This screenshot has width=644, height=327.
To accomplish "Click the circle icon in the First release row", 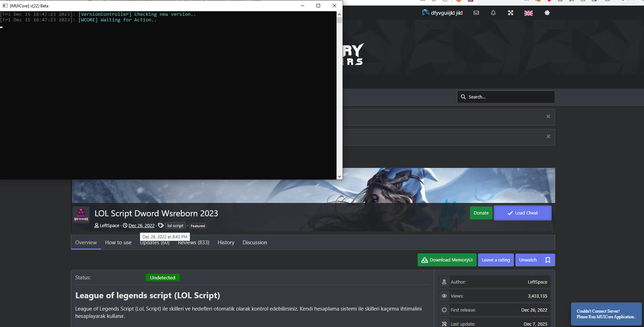I will pos(444,310).
